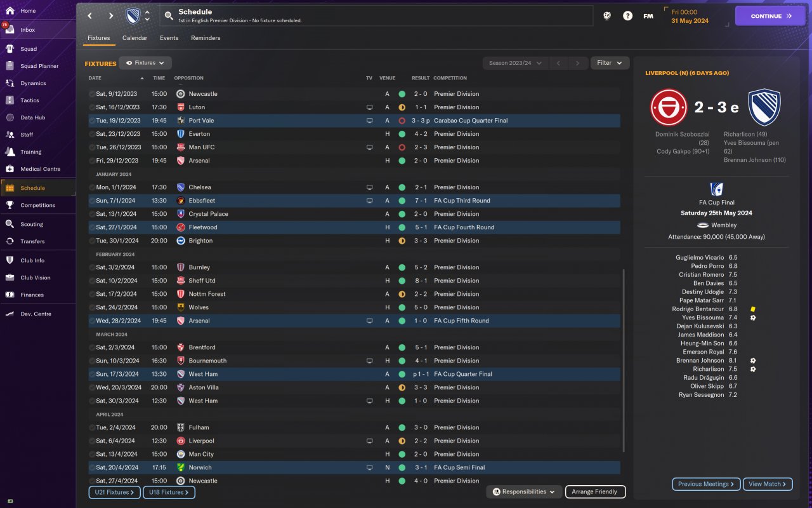This screenshot has width=812, height=508.
Task: Open Dev. Centre from the sidebar
Action: pyautogui.click(x=36, y=314)
